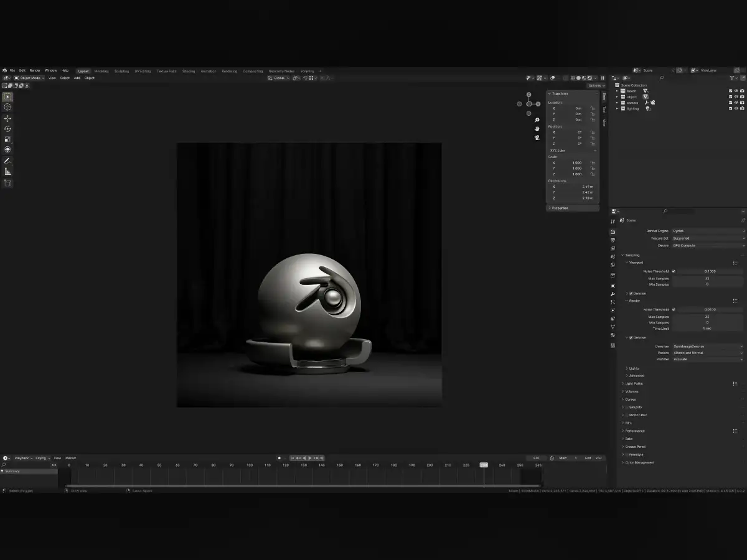This screenshot has width=747, height=560.
Task: Select the Transform tool
Action: (x=7, y=149)
